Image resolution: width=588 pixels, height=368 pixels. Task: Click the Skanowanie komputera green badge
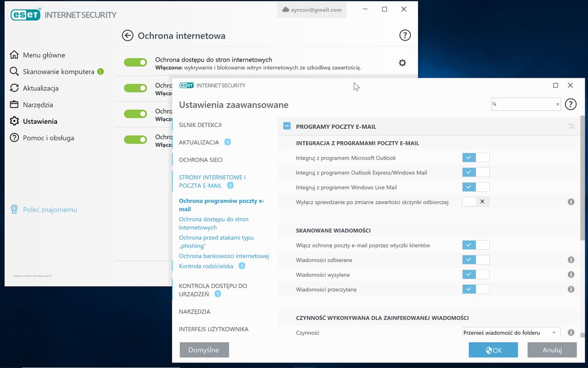101,71
